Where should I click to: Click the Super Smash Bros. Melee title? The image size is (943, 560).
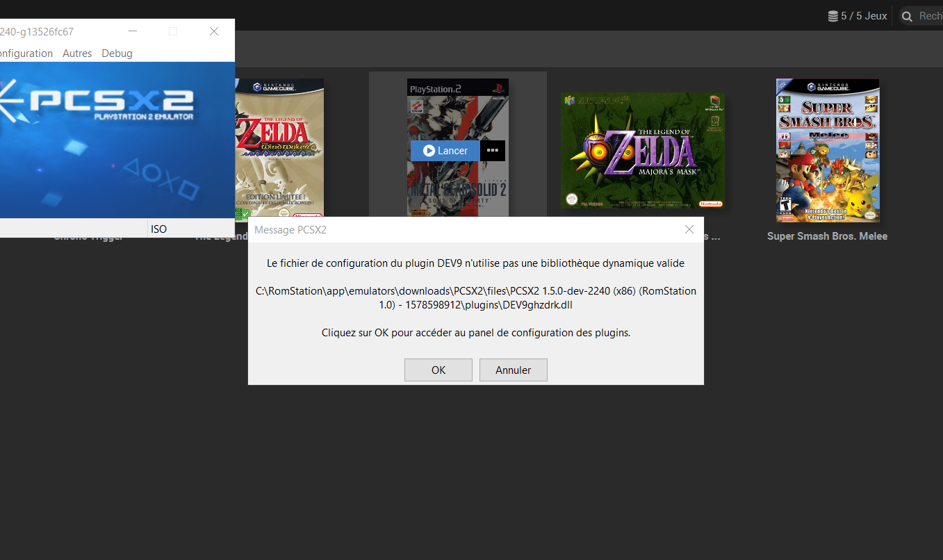pyautogui.click(x=827, y=236)
